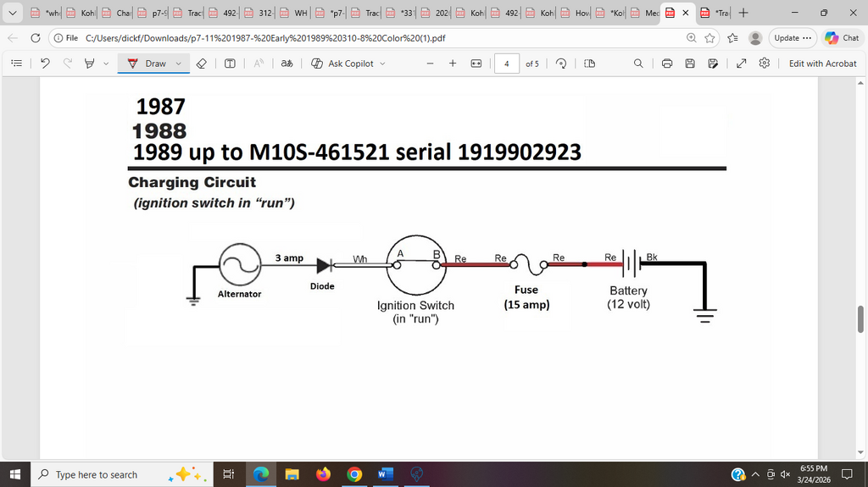Viewport: 868px width, 487px height.
Task: Switch to the '312-' tab
Action: pyautogui.click(x=259, y=13)
